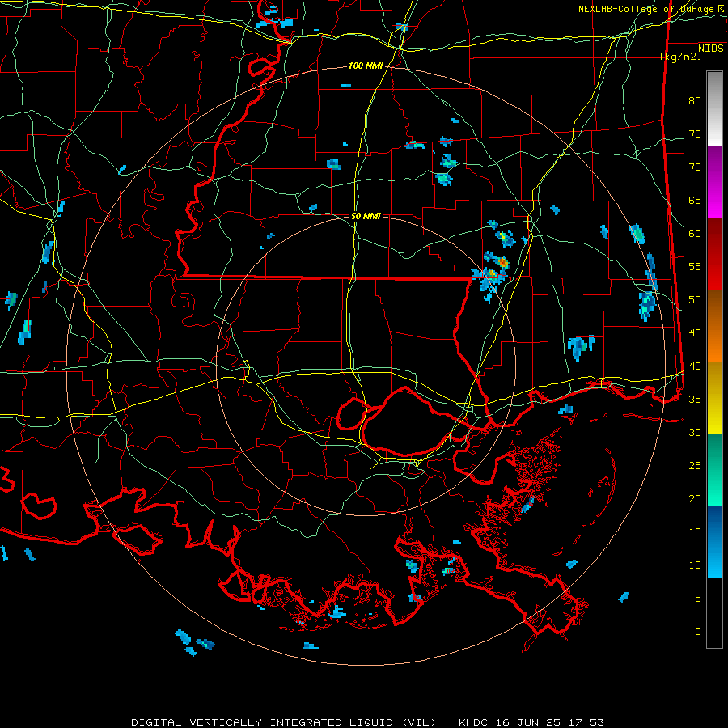Viewport: 728px width, 728px height.
Task: Click the scale value 20
Action: click(x=695, y=499)
